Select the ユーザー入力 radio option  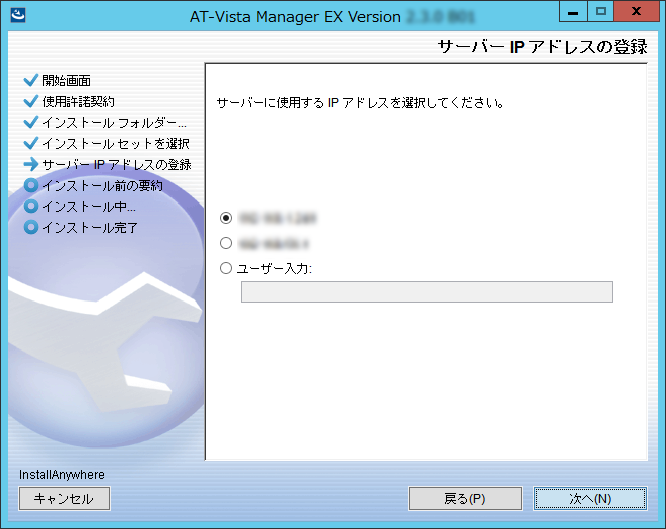coord(226,268)
